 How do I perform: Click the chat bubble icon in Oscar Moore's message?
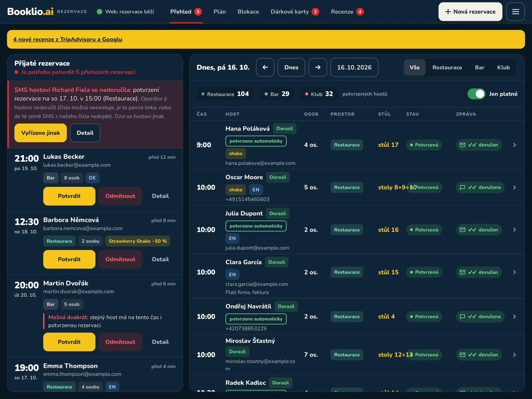[x=462, y=187]
